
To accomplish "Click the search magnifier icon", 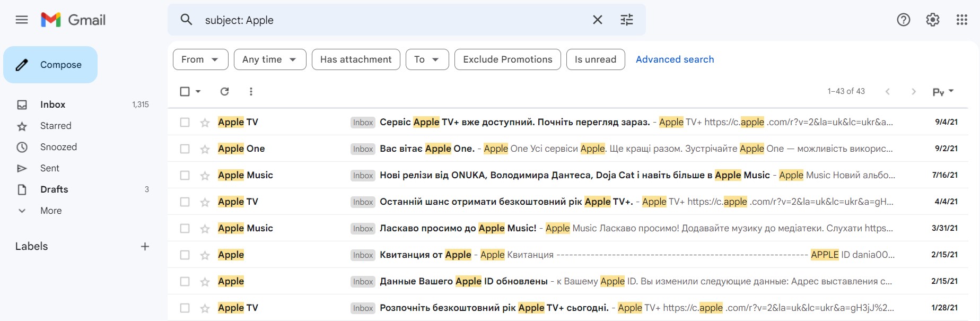I will pos(186,20).
